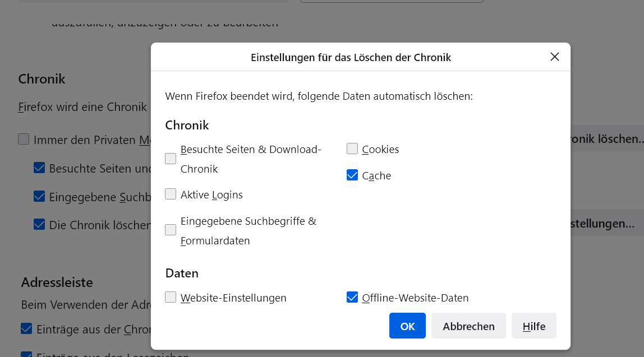Screen dimensions: 644x357
Task: Tick Eingegebene Suchbegriffe & Formulardaten checkbox
Action: [171, 230]
